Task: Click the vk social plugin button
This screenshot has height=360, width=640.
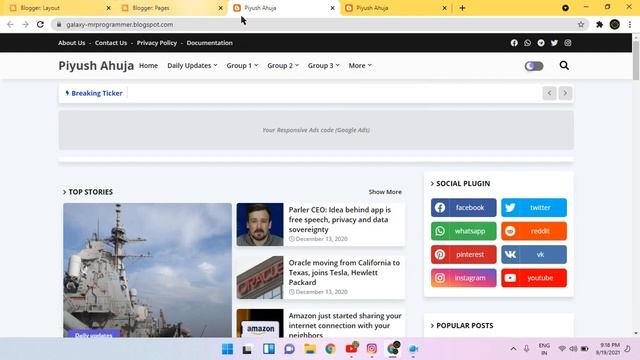Action: click(x=534, y=254)
